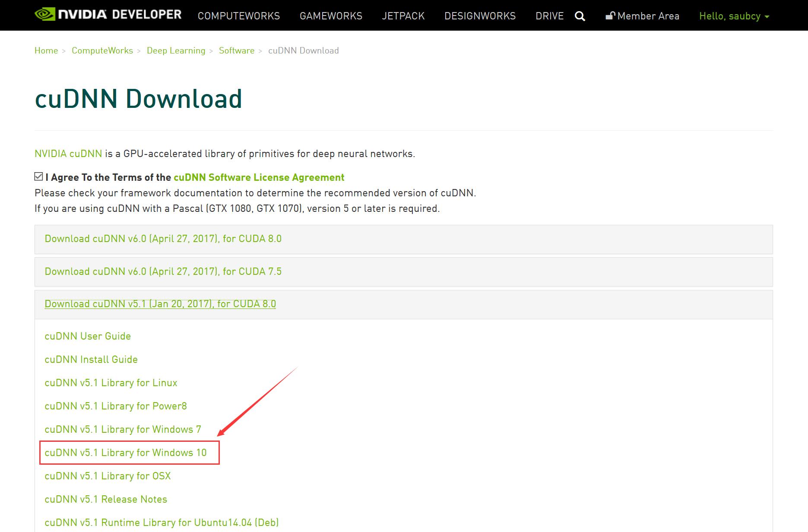The height and width of the screenshot is (532, 808).
Task: Click the DRIVE navigation item
Action: point(549,16)
